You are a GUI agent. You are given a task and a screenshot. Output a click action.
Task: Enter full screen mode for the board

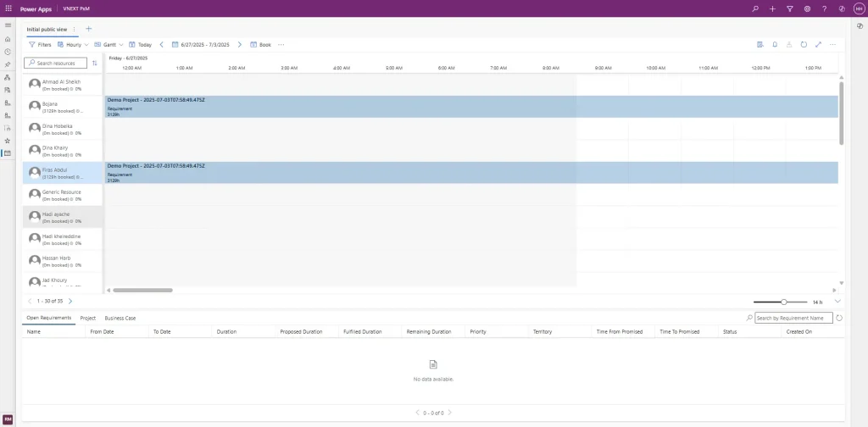click(x=818, y=44)
